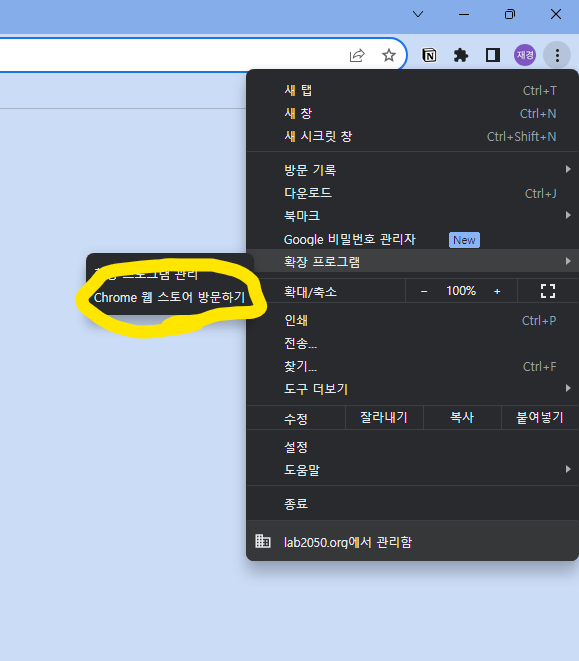Select 새 탭 menu item
This screenshot has height=661, width=579.
pos(412,91)
